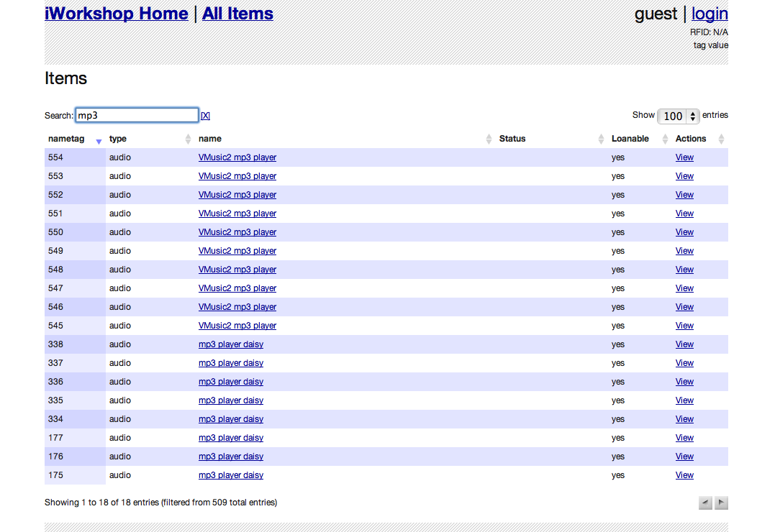Viewport: 775px width, 532px height.
Task: Open VMusic2 mp3 player item 553
Action: click(x=237, y=176)
